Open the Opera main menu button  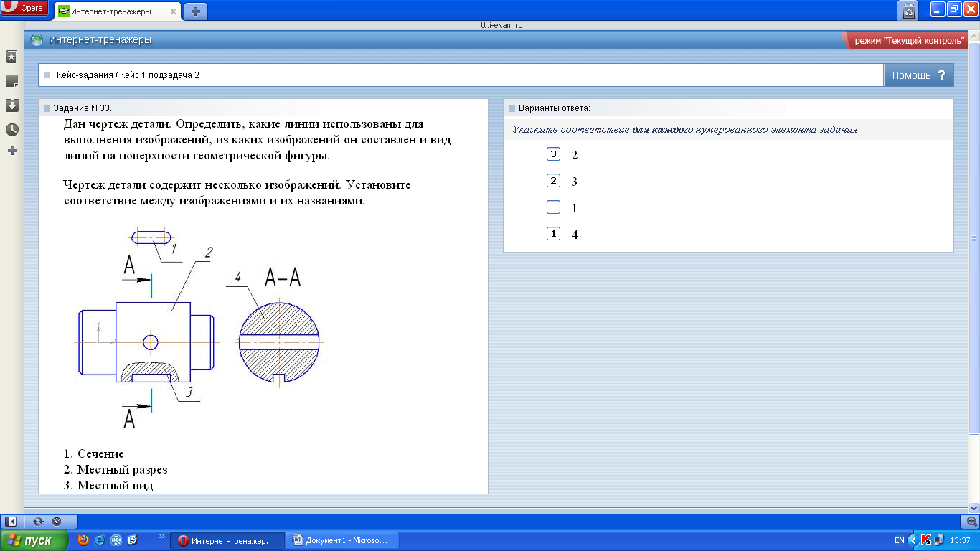pyautogui.click(x=24, y=8)
